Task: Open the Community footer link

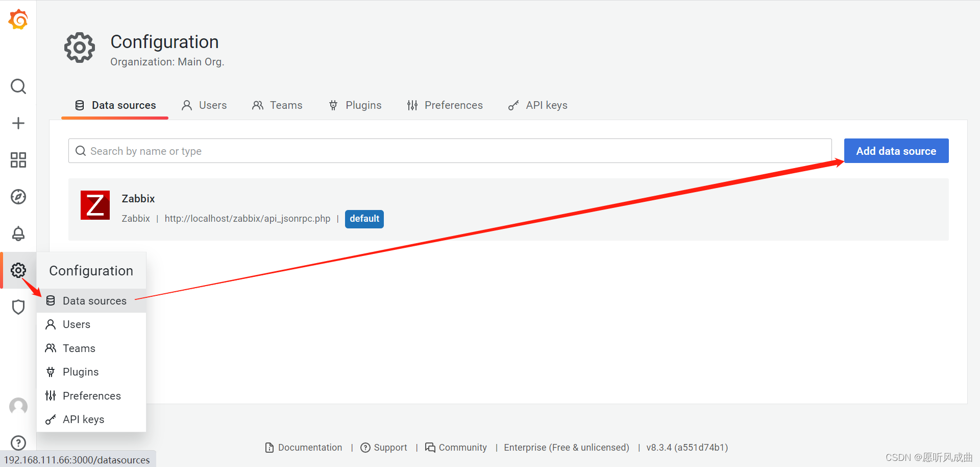Action: click(x=456, y=448)
